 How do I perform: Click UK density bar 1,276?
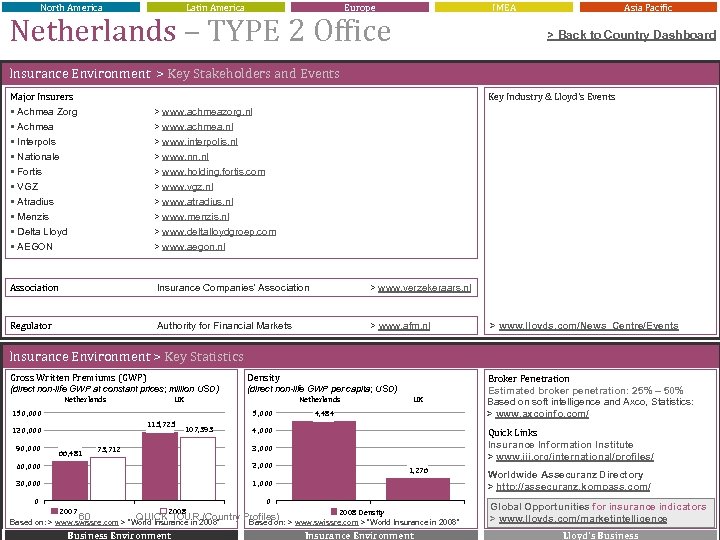pos(418,489)
